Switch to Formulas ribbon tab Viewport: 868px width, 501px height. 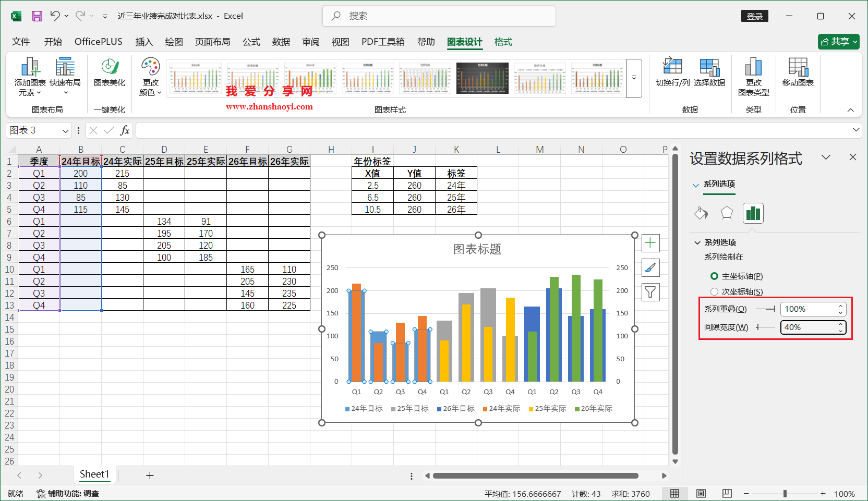pos(251,42)
